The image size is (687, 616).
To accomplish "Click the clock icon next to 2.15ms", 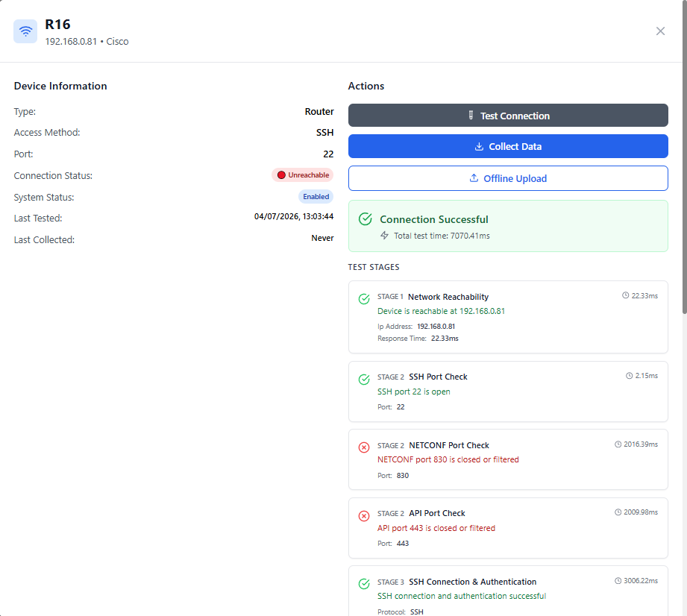I will tap(629, 376).
